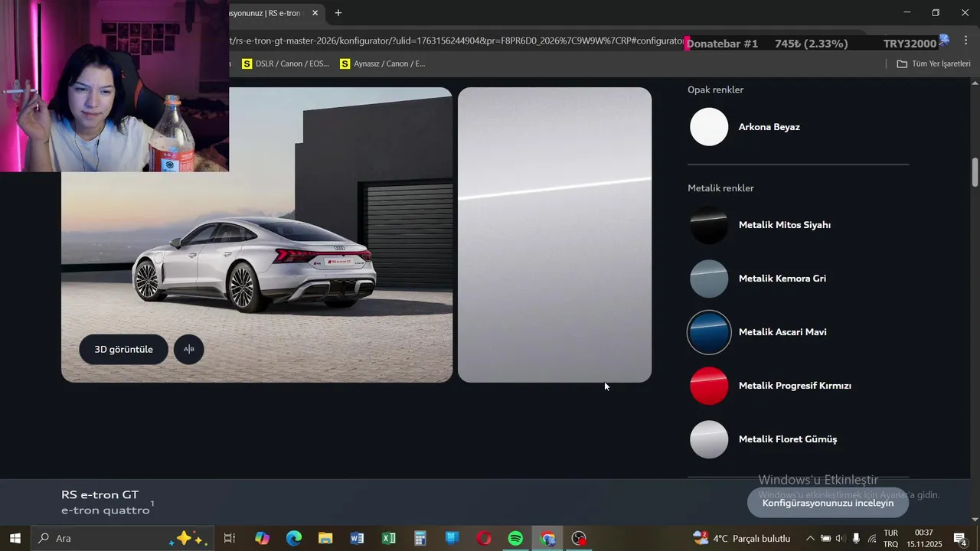The image size is (980, 551).
Task: Choose the Metalik Mitos Siyahı swatch
Action: point(709,225)
